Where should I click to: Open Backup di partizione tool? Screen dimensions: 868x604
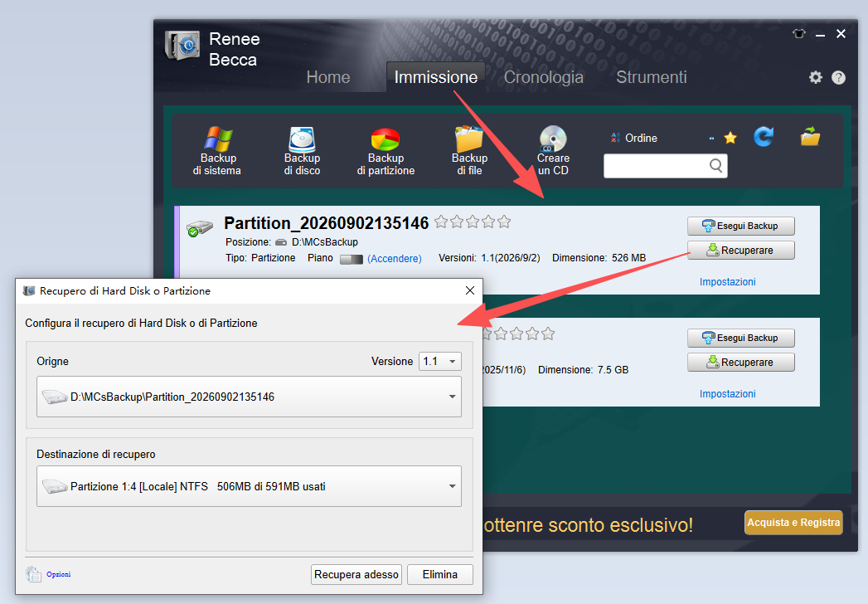pos(386,151)
